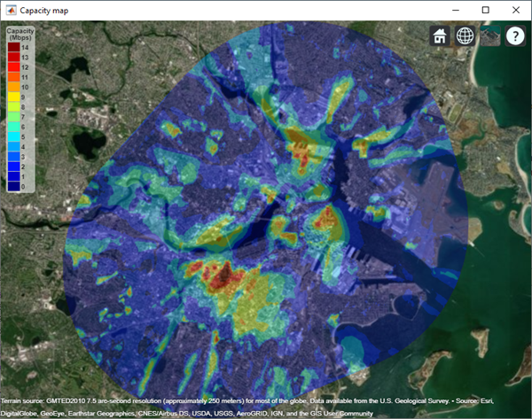Click the Capacity (Mbps) legend title

pyautogui.click(x=20, y=34)
